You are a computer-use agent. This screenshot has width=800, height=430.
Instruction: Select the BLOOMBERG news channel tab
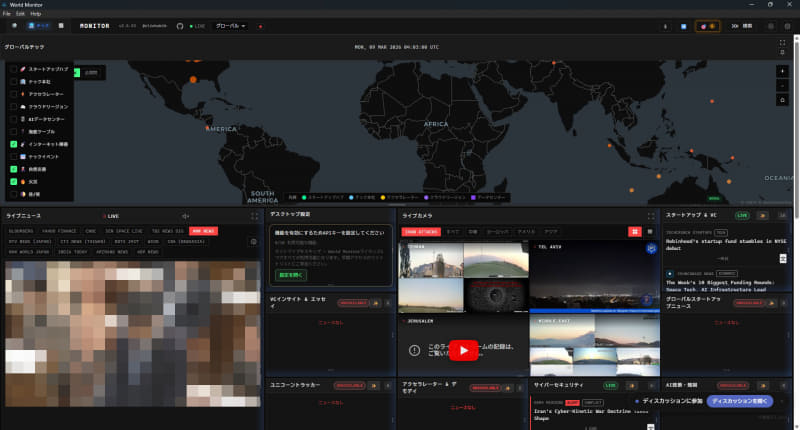(x=21, y=231)
